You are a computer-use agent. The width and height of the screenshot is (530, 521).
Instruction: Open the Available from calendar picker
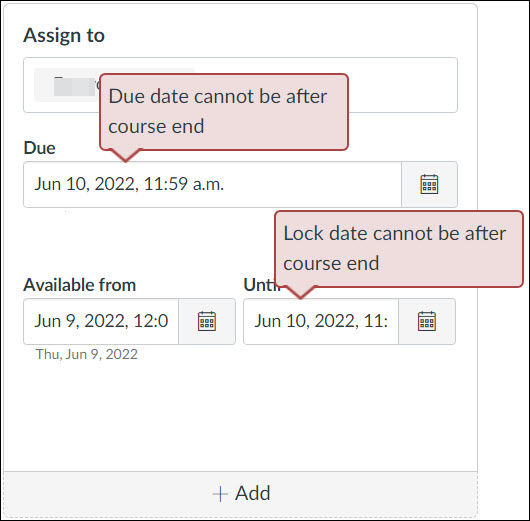(x=207, y=321)
